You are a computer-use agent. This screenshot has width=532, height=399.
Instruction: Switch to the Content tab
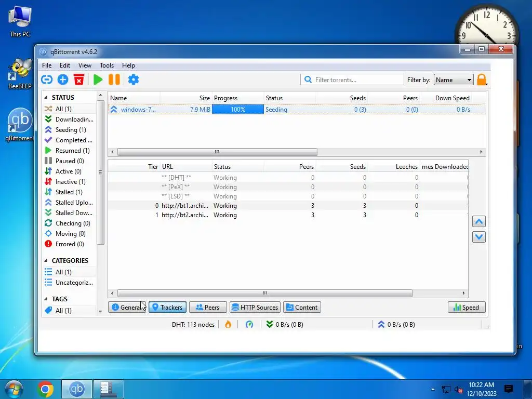coord(302,308)
